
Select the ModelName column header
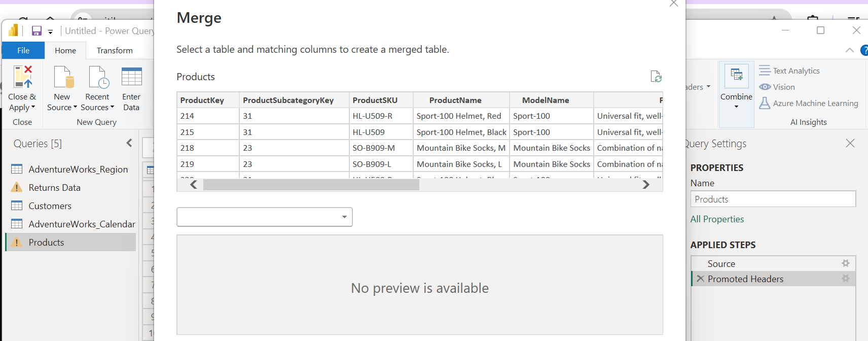click(x=551, y=100)
